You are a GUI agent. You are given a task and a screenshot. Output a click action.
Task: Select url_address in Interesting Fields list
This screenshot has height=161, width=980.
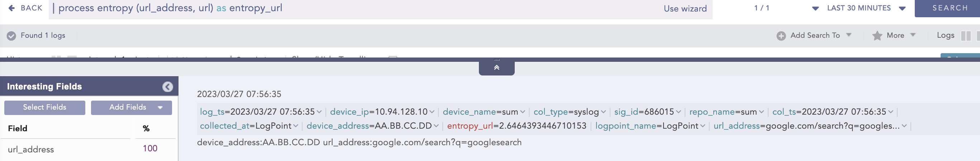[x=31, y=149]
